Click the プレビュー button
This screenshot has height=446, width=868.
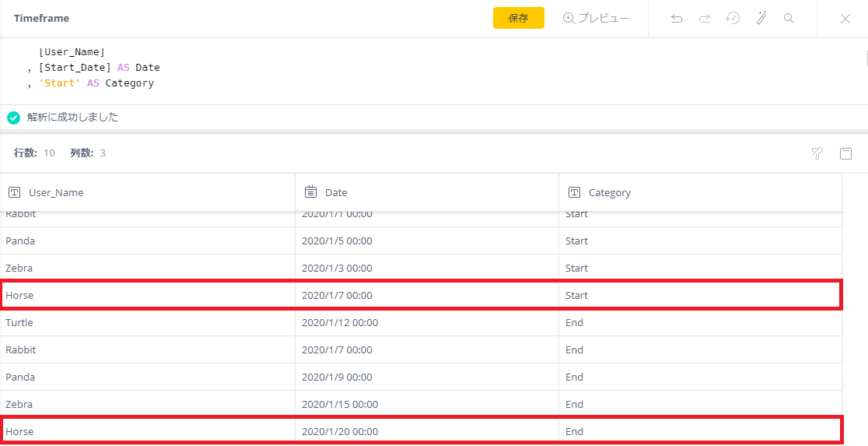597,18
